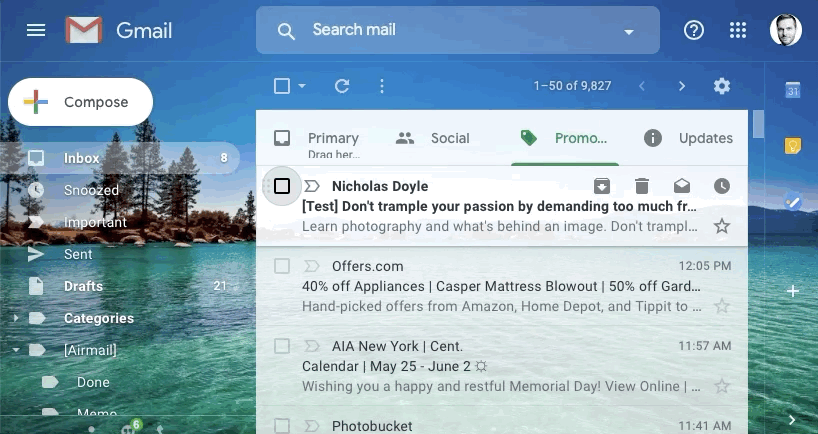Viewport: 818px width, 434px height.
Task: Go to newer page of emails
Action: pos(642,86)
